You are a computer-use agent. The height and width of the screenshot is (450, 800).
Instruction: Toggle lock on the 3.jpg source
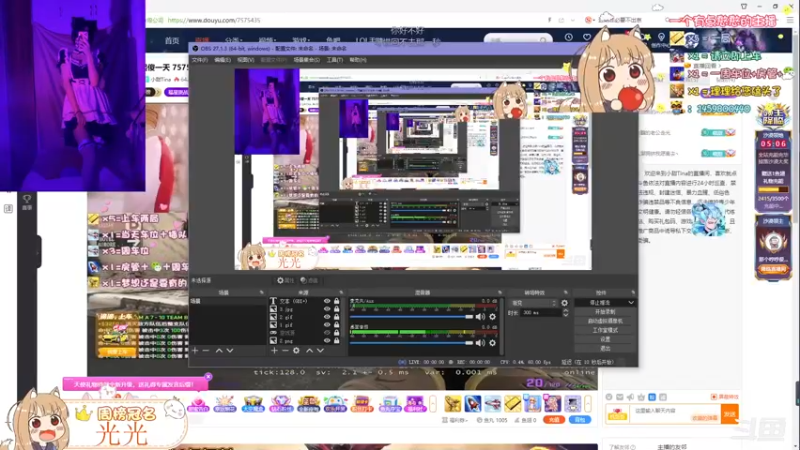337,309
